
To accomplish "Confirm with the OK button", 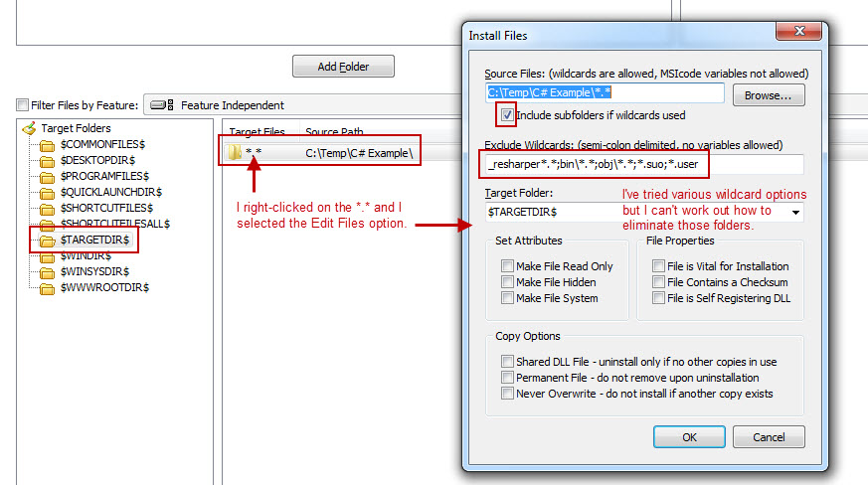I will click(x=689, y=437).
